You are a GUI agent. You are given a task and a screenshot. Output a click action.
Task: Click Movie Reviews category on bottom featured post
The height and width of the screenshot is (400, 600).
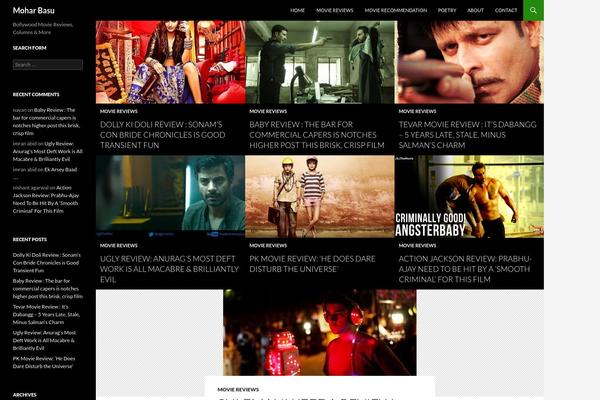[x=238, y=390]
